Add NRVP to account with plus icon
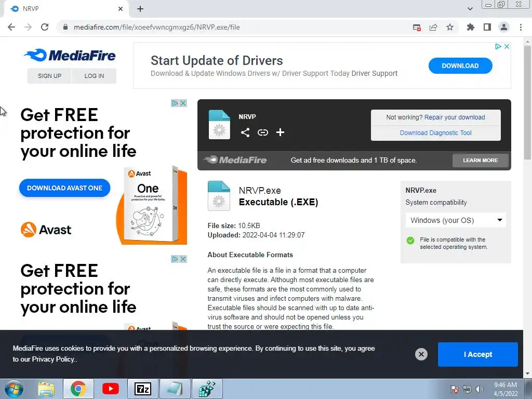This screenshot has height=399, width=532. 280,132
